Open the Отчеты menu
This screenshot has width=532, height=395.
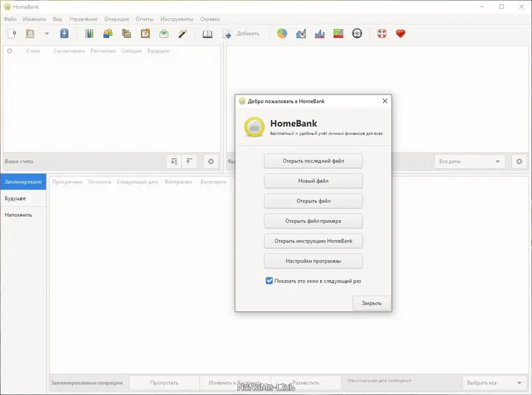144,19
